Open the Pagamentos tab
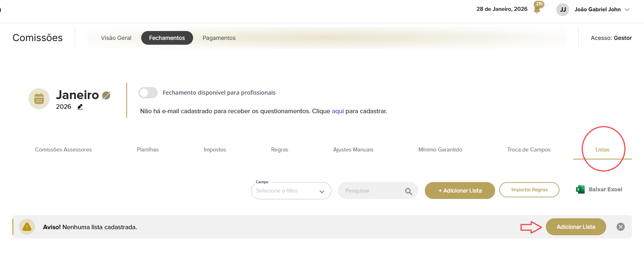The image size is (644, 261). pyautogui.click(x=219, y=38)
